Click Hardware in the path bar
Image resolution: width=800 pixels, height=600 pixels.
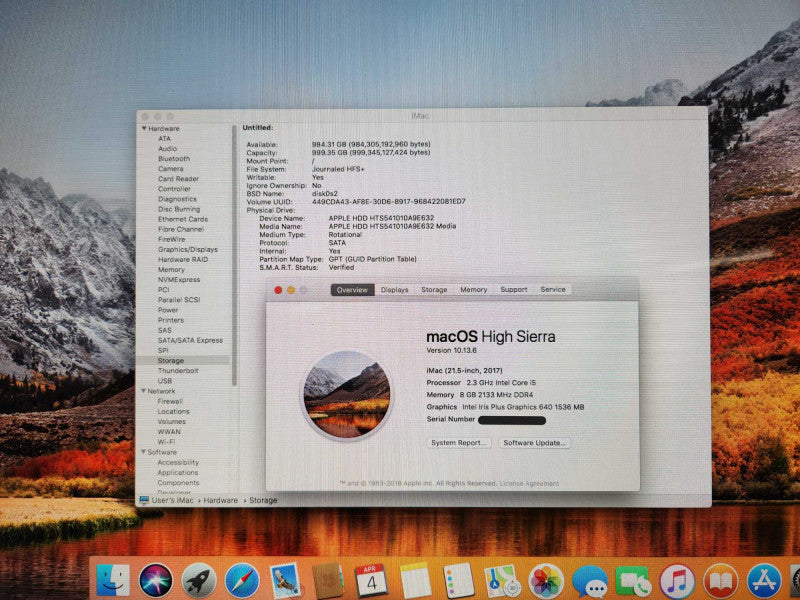coord(220,501)
